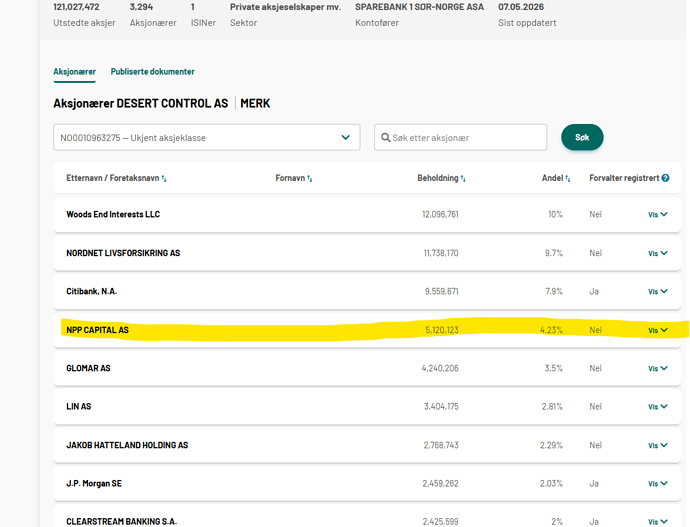The width and height of the screenshot is (690, 527).
Task: Click the holding value 9,559,671
Action: point(441,292)
